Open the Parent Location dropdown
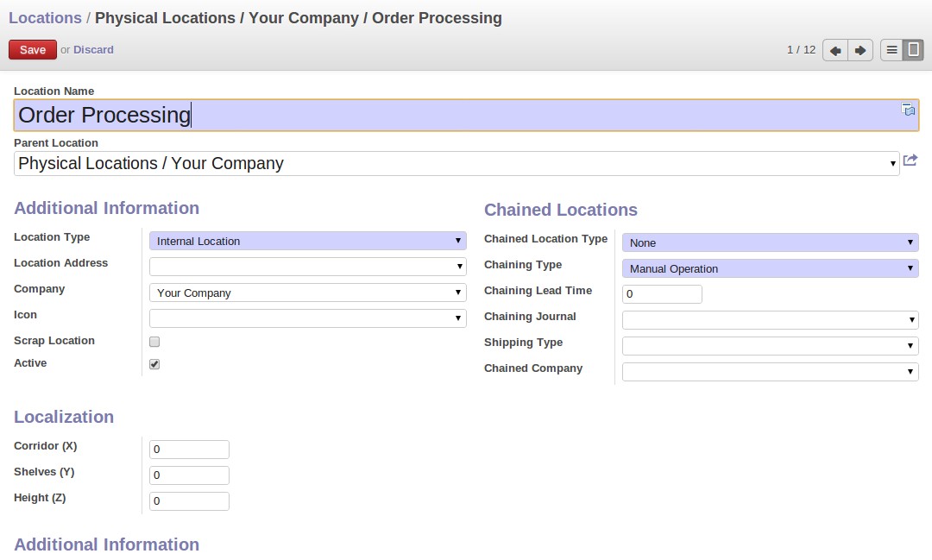This screenshot has height=560, width=932. tap(456, 164)
